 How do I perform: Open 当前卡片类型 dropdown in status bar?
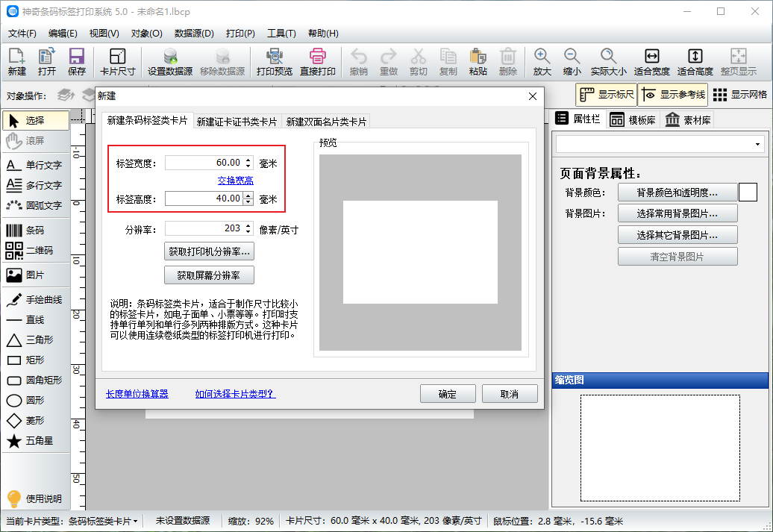tap(101, 521)
